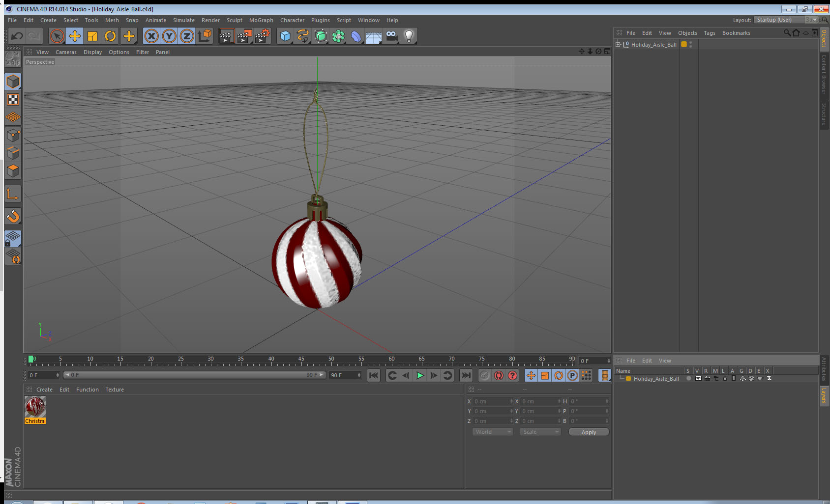The width and height of the screenshot is (830, 504).
Task: Open the Sculpt menu
Action: coord(235,20)
